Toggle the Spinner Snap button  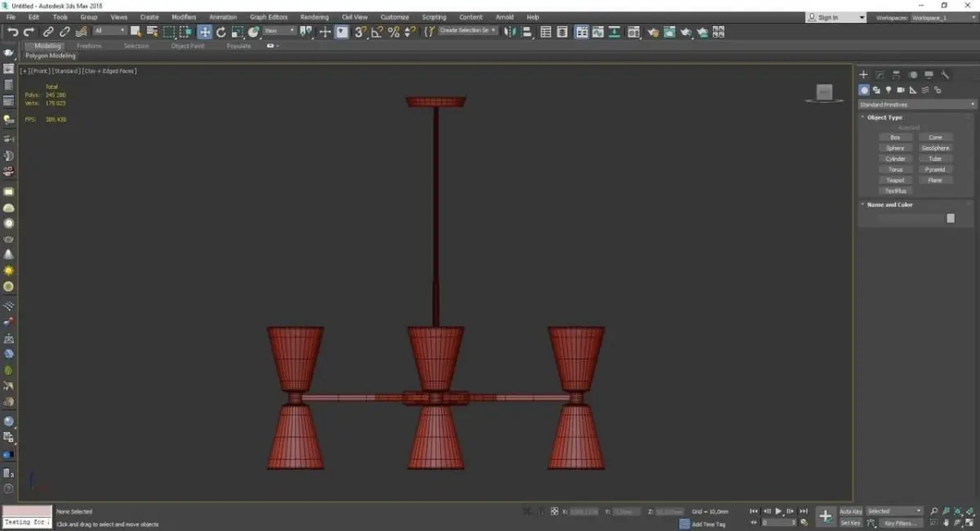(x=411, y=32)
